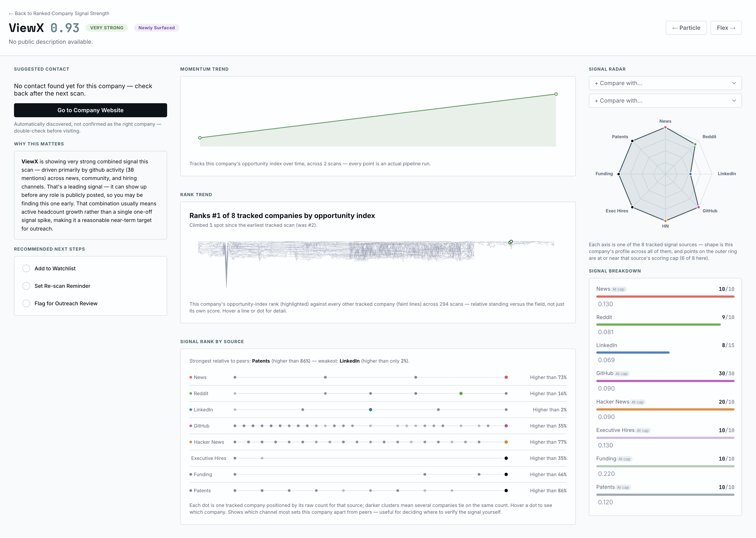This screenshot has width=756, height=538.
Task: Select the Add to Watchlist radio circle
Action: (x=26, y=268)
